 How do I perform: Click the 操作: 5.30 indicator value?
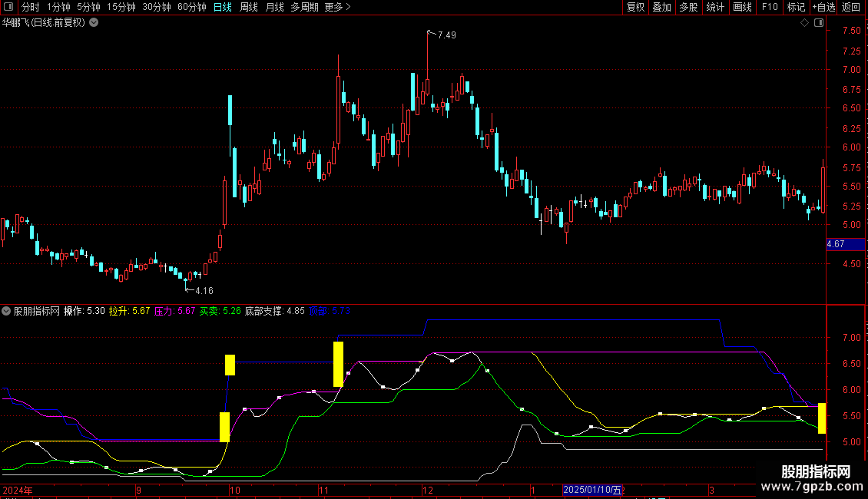[84, 311]
